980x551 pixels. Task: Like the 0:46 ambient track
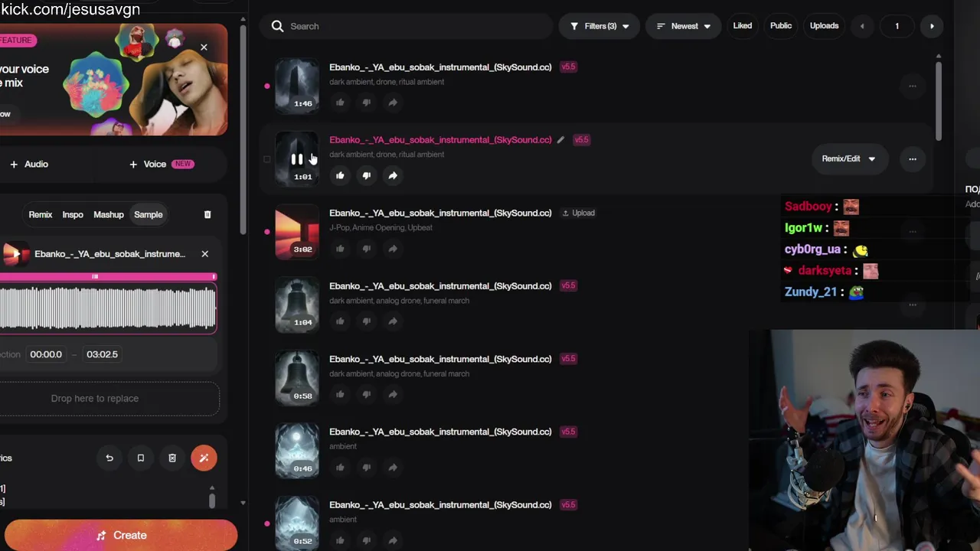[x=340, y=468]
